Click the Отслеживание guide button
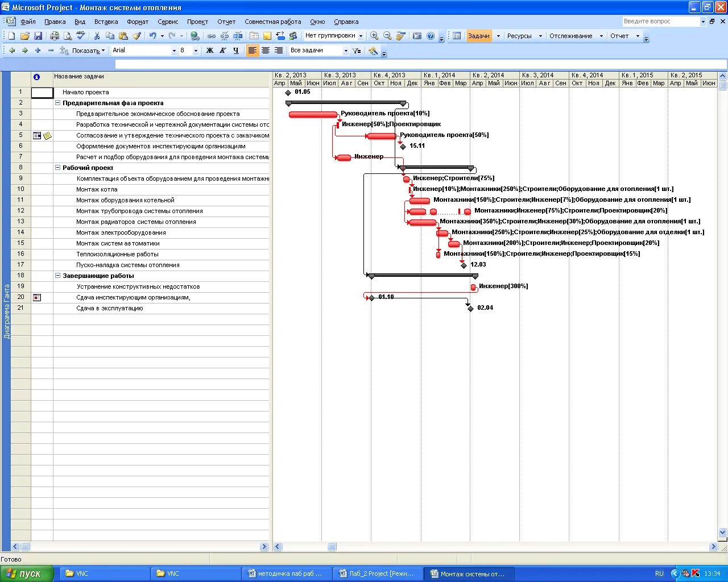 571,36
